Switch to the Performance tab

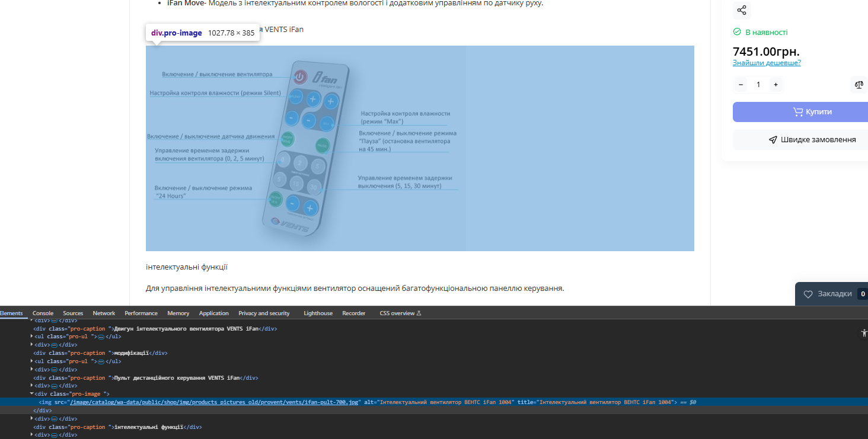tap(141, 313)
